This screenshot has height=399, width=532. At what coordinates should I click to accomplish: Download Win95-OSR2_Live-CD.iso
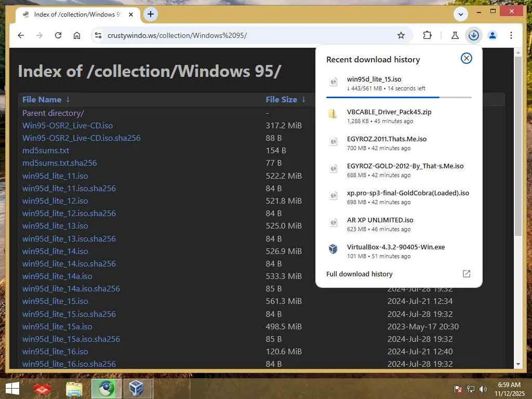tap(68, 126)
